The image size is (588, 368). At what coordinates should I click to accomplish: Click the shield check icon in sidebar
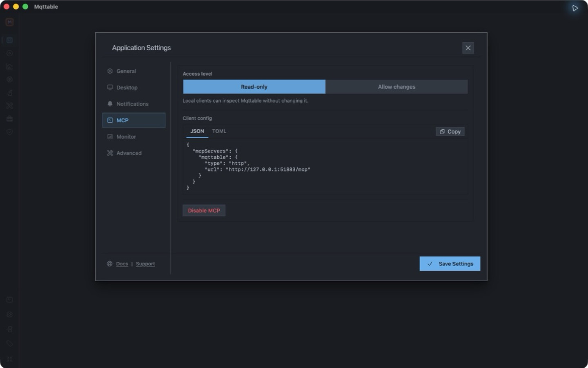[9, 132]
